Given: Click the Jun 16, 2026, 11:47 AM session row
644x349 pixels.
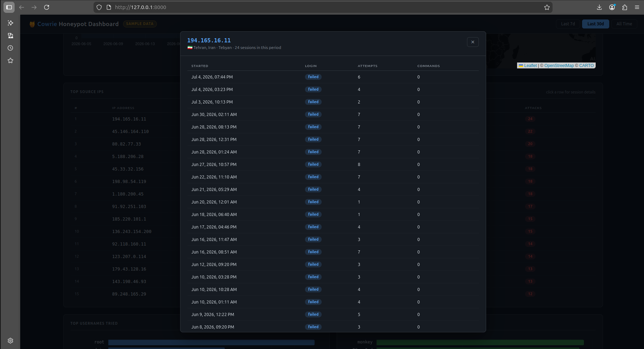Looking at the screenshot, I should coord(333,240).
